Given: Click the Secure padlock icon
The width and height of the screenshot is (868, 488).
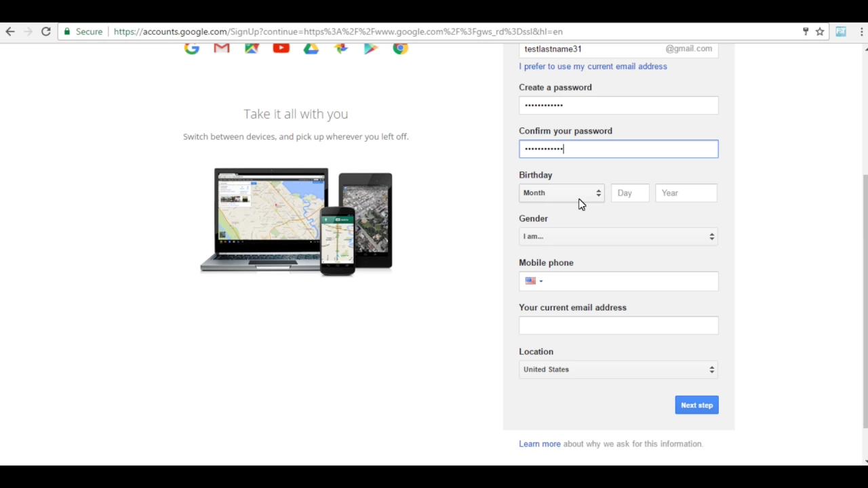Looking at the screenshot, I should tap(66, 31).
